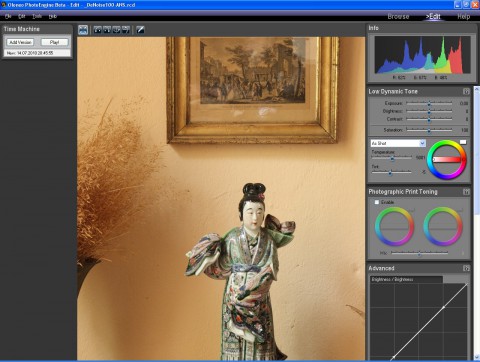Image resolution: width=480 pixels, height=362 pixels.
Task: Click the Time Machine panel header
Action: pyautogui.click(x=37, y=29)
